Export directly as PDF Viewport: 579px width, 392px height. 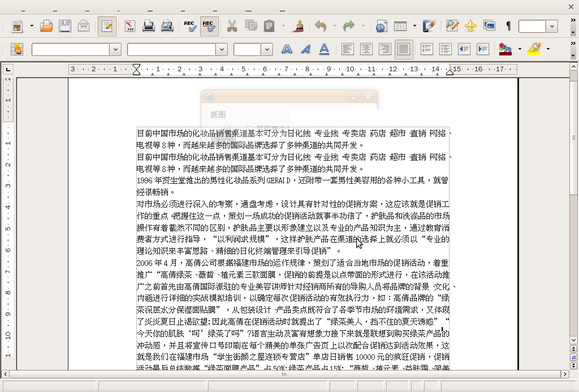130,26
